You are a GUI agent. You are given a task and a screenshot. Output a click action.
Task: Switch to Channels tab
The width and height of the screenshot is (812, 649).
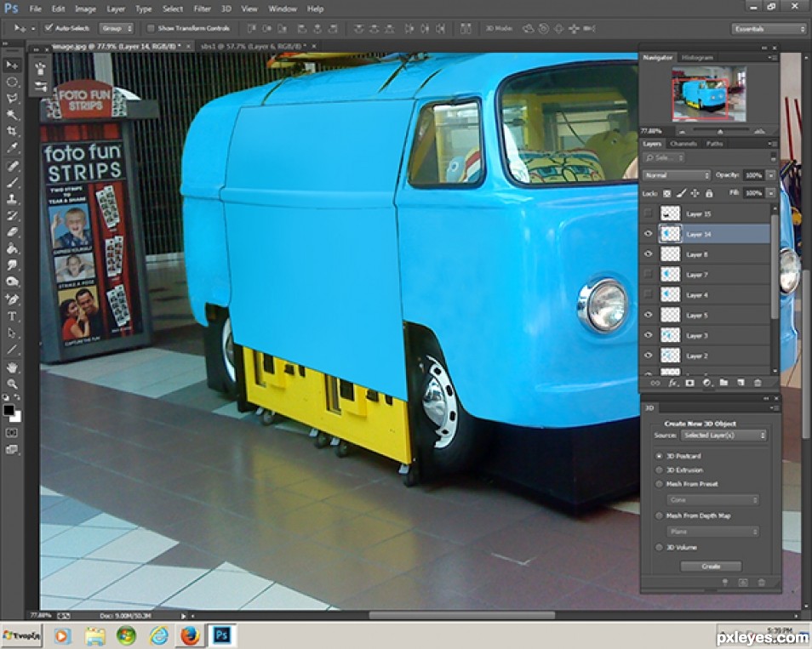point(683,144)
